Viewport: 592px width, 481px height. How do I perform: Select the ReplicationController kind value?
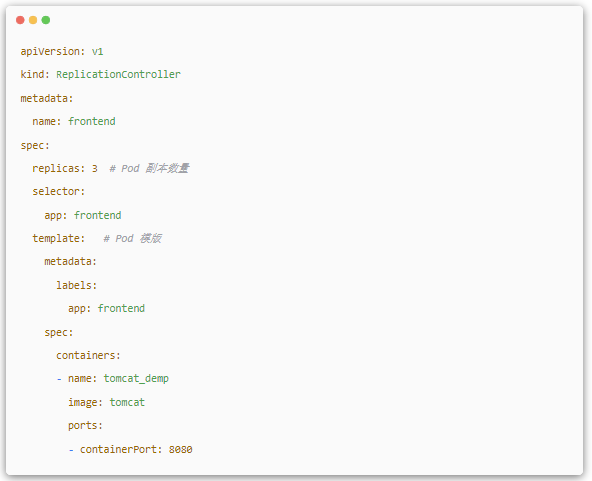(118, 74)
